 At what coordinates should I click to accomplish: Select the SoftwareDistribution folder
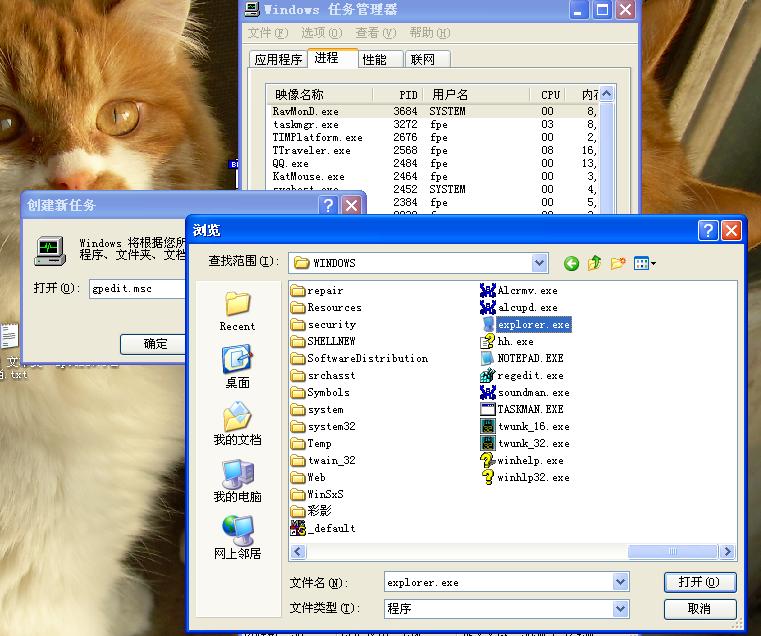[359, 358]
